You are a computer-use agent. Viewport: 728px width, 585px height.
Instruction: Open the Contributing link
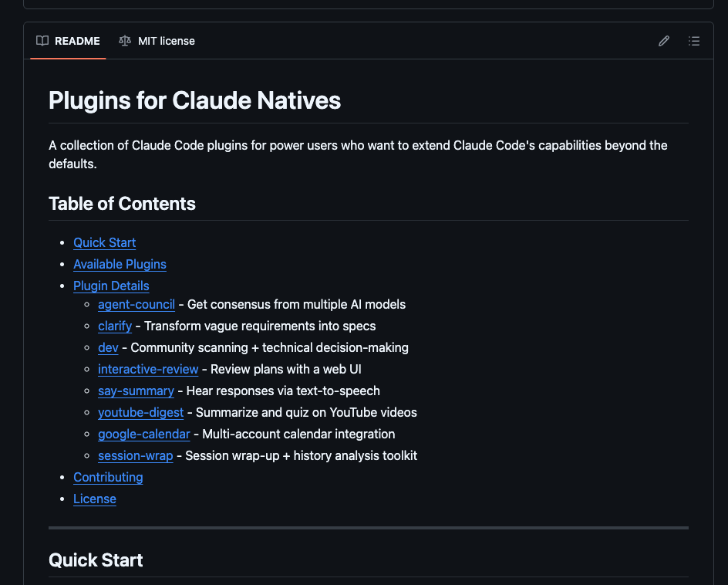click(x=108, y=477)
